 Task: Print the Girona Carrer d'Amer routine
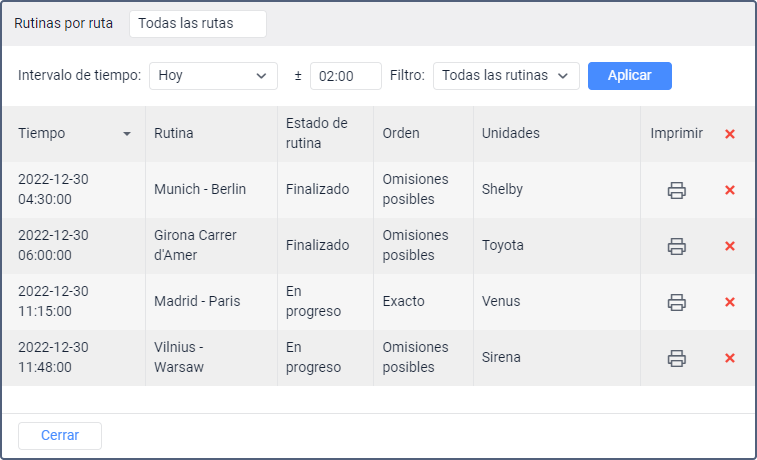[x=677, y=246]
